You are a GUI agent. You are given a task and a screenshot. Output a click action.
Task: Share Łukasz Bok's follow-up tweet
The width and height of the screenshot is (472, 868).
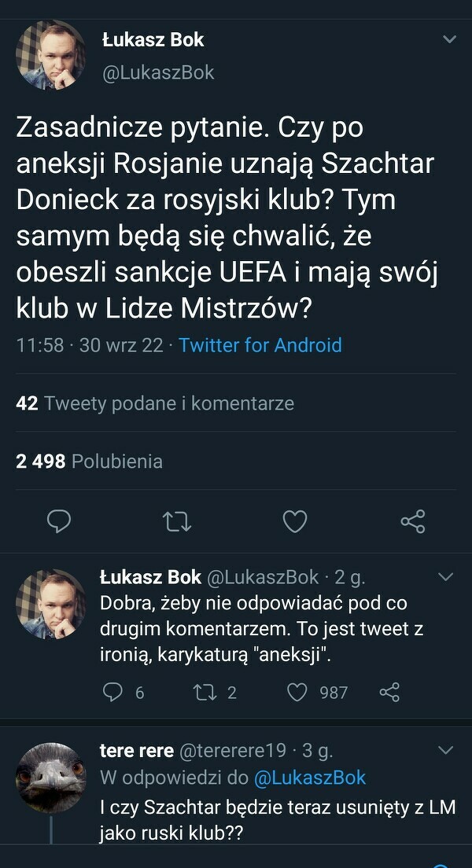pyautogui.click(x=389, y=692)
